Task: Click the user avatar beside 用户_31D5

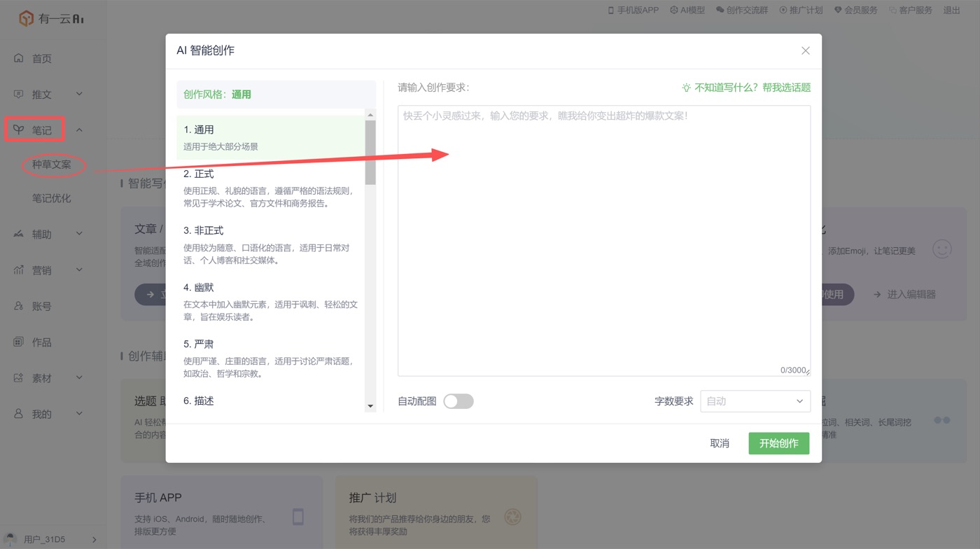Action: click(x=10, y=539)
